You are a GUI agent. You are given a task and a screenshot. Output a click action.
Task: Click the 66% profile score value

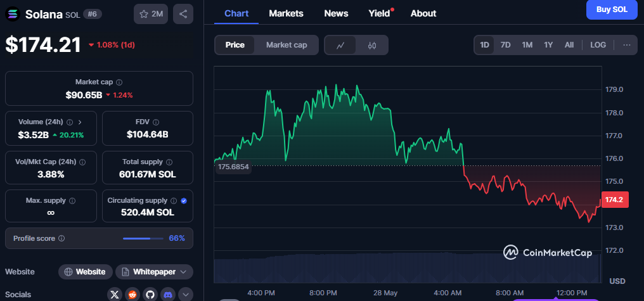(x=177, y=238)
